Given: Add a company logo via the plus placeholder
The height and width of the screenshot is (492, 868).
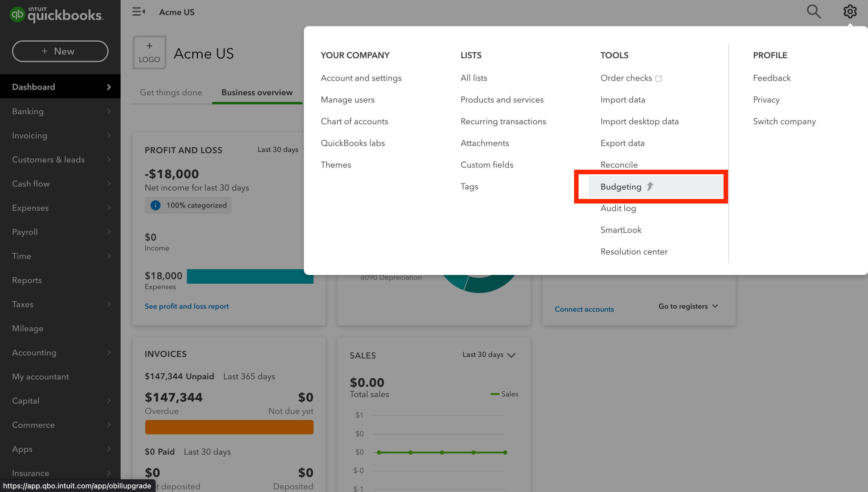Looking at the screenshot, I should (x=149, y=52).
